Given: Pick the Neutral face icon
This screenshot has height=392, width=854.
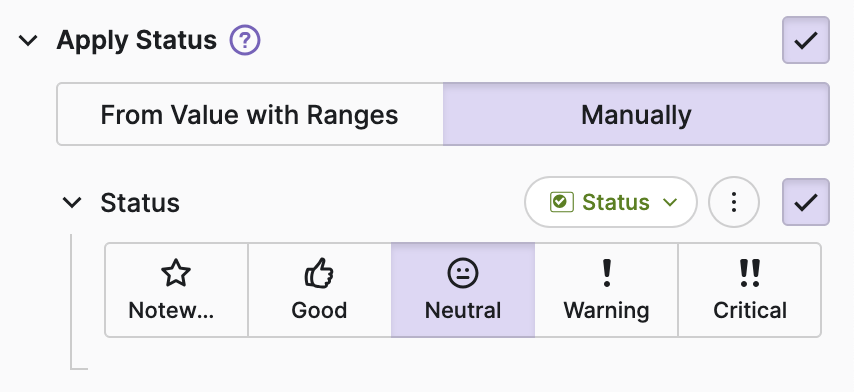Looking at the screenshot, I should coord(463,273).
